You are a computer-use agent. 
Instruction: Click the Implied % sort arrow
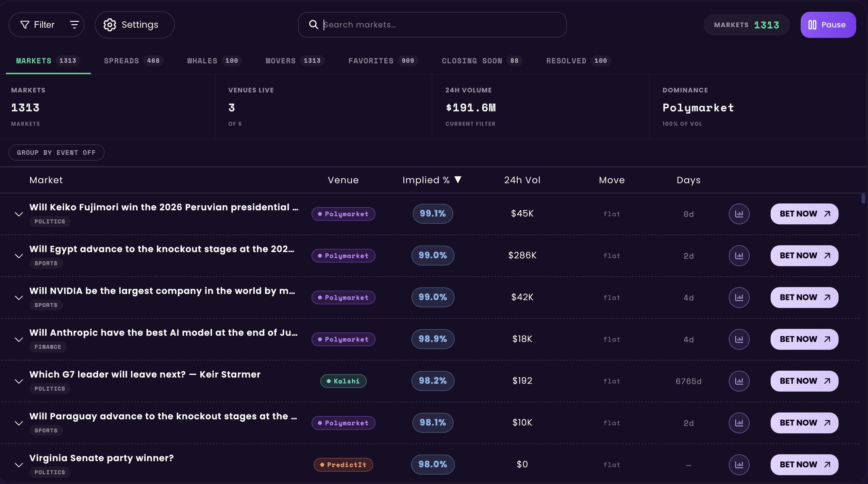(458, 180)
